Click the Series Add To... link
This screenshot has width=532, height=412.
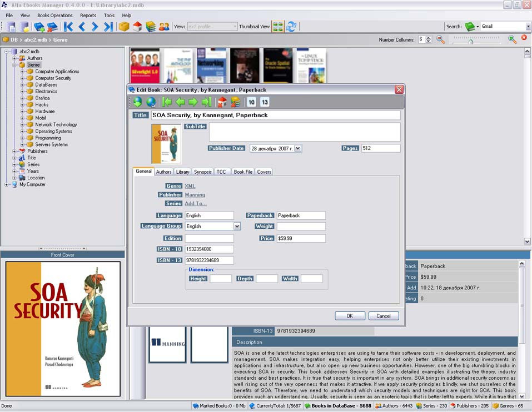tap(196, 204)
